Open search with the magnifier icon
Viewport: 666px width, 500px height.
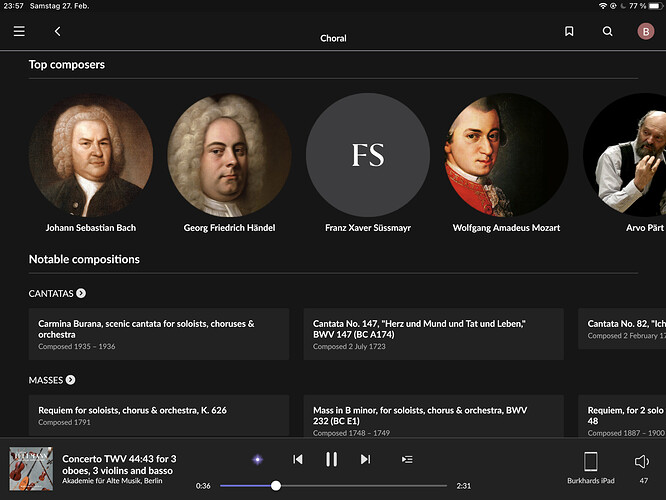pyautogui.click(x=607, y=31)
